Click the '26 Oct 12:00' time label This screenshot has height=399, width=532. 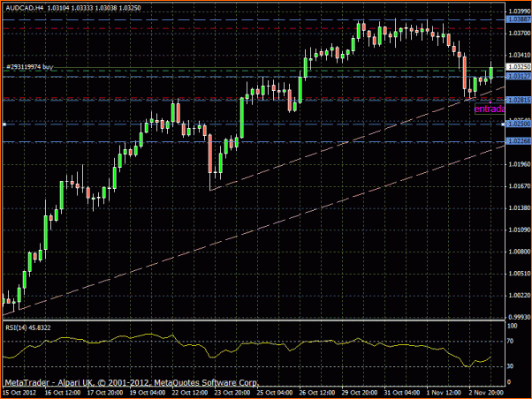pos(317,393)
